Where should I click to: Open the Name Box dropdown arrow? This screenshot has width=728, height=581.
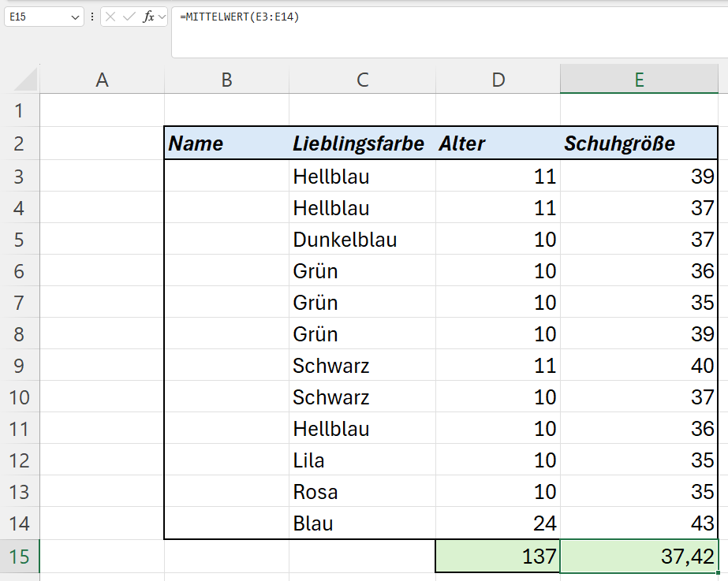[x=75, y=17]
